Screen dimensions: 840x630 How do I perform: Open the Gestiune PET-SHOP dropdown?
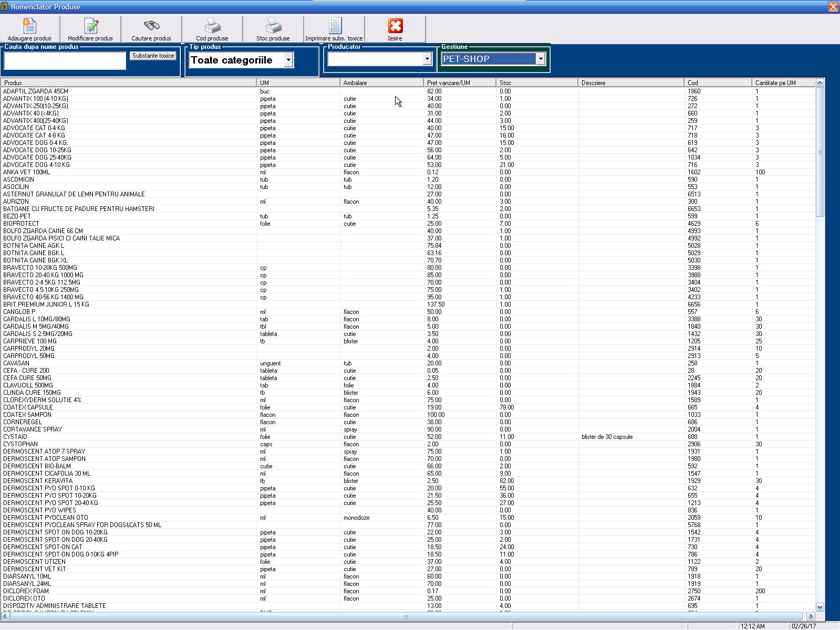(541, 59)
